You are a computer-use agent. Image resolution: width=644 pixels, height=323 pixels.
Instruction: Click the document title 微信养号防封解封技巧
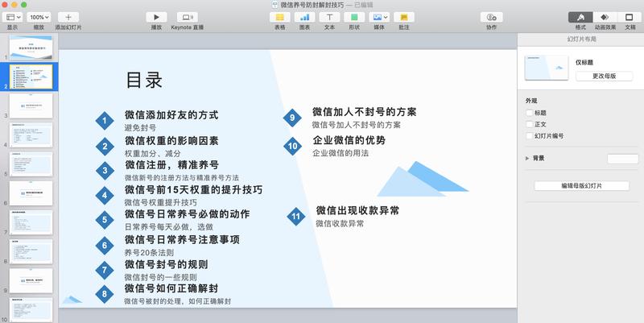(312, 5)
